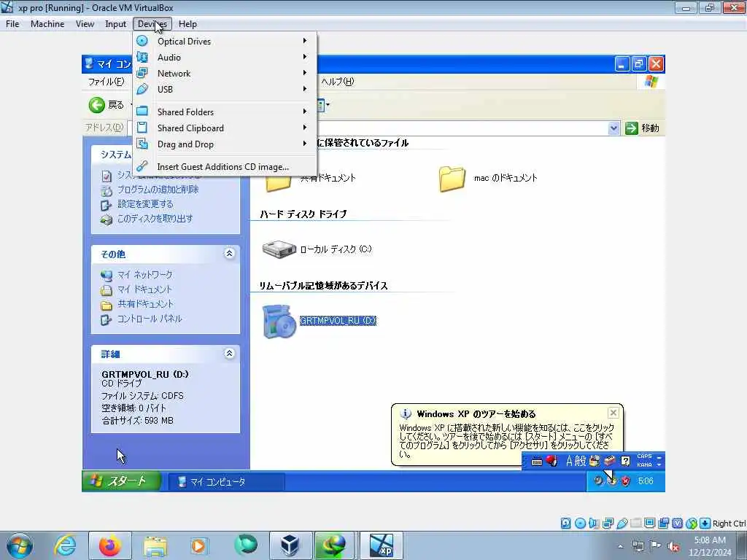The image size is (747, 560).
Task: Show hidden tray icons arrow
Action: coord(620,546)
